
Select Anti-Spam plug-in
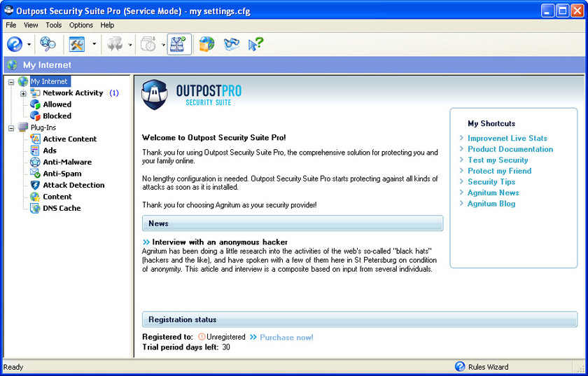(x=62, y=174)
